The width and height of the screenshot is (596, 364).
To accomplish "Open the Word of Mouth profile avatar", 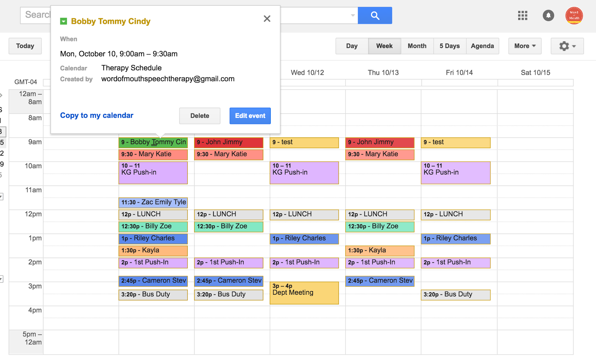I will (574, 16).
